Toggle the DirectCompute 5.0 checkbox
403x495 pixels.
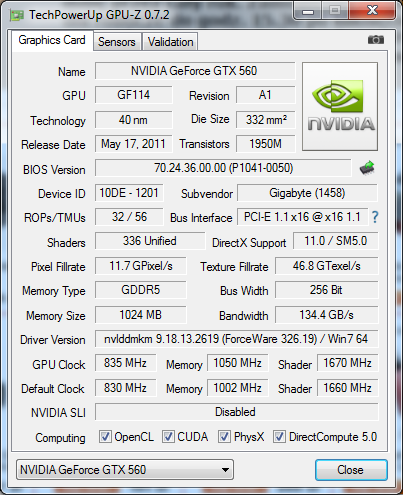click(279, 436)
